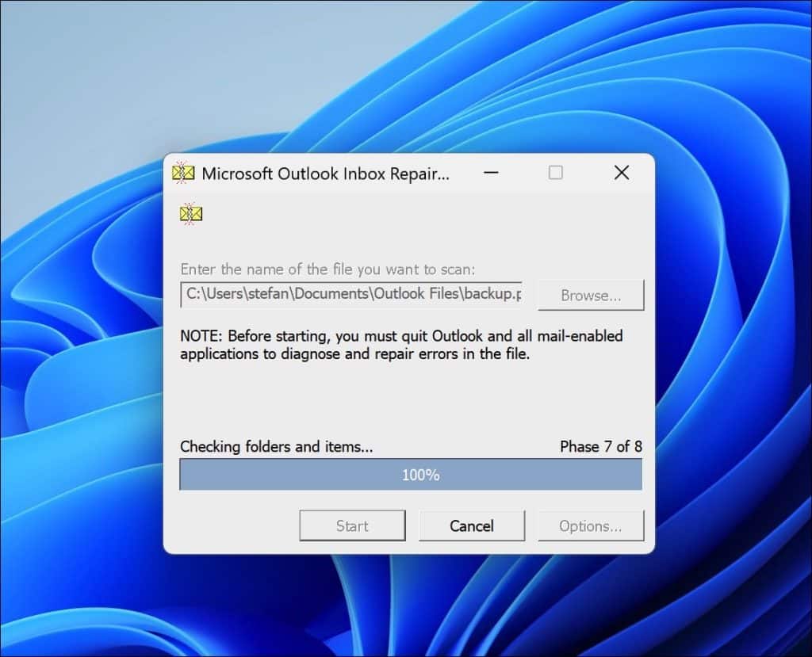The width and height of the screenshot is (812, 657).
Task: Click empty dialog space below the NOTE text
Action: [408, 400]
